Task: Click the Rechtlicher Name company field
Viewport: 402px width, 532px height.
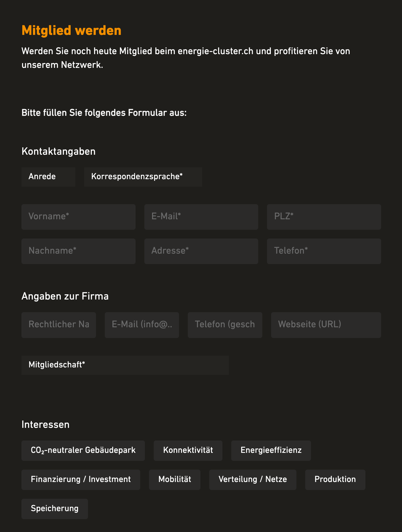Action: 59,325
